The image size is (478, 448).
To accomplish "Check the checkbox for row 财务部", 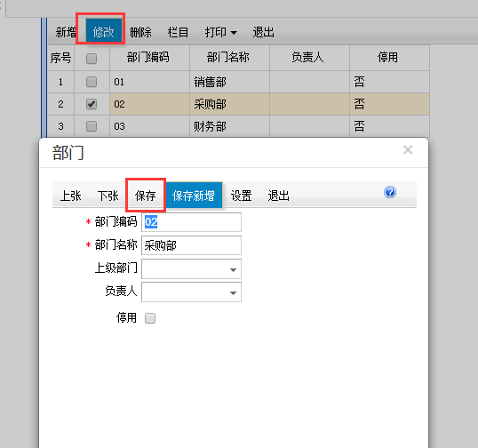I will (92, 126).
